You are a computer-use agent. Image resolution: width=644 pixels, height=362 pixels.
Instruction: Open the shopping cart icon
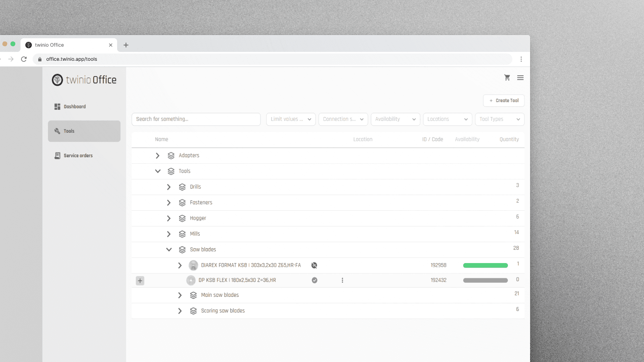(x=507, y=78)
